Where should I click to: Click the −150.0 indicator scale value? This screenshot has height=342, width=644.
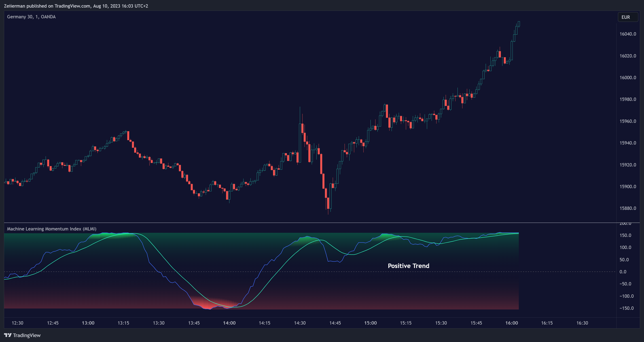coord(627,308)
